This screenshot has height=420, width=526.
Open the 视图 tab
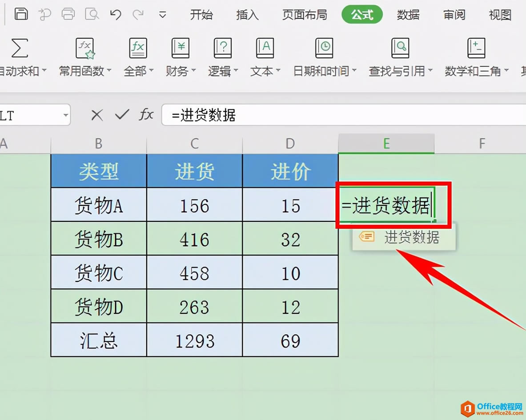point(500,15)
